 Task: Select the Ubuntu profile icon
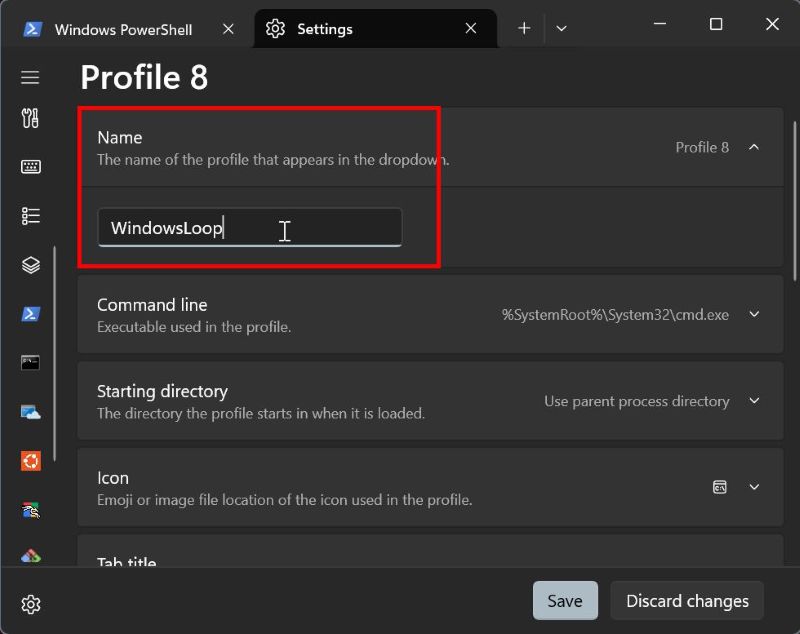point(30,460)
